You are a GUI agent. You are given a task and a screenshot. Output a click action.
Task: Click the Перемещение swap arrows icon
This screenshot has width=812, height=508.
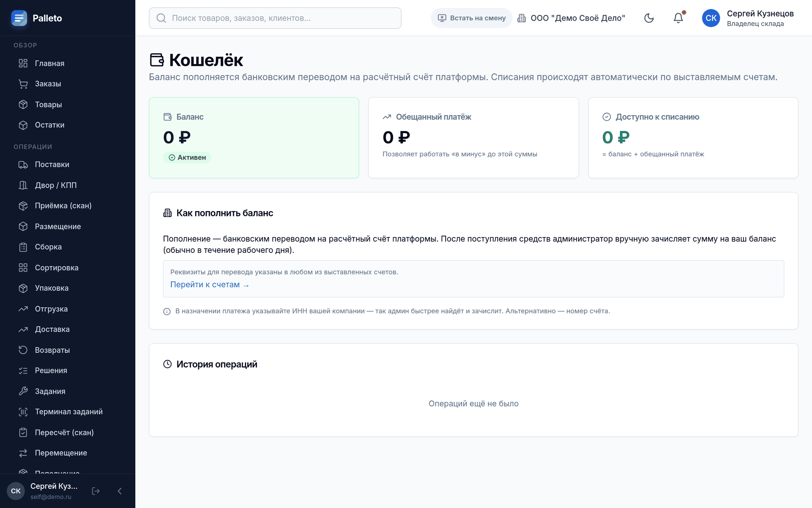coord(23,453)
